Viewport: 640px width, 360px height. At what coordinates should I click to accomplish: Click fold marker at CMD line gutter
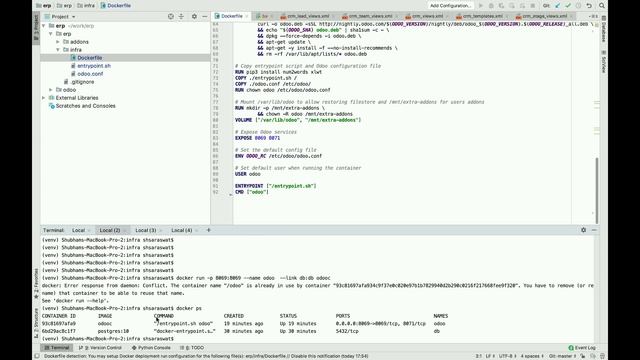point(231,194)
